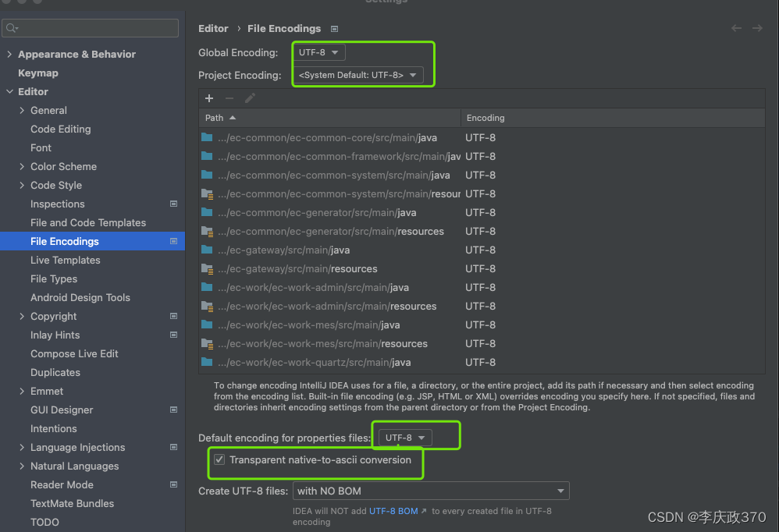Expand the Emmet node
The width and height of the screenshot is (779, 532).
coord(22,391)
